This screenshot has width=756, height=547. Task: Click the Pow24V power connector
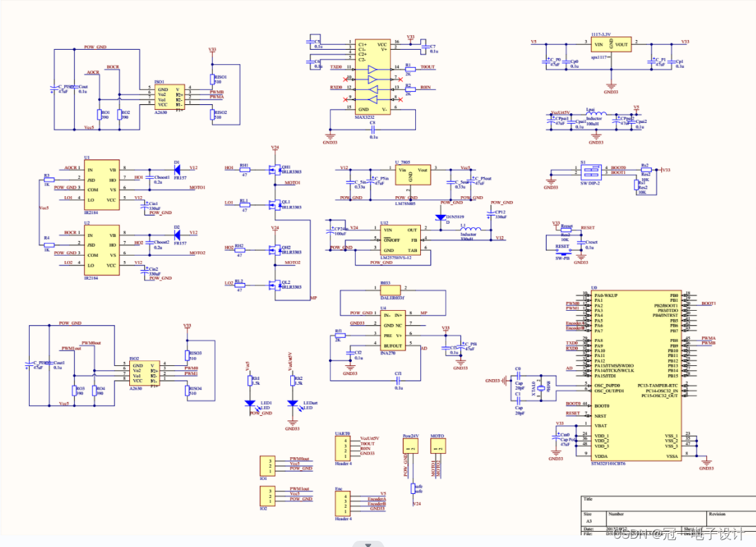410,445
